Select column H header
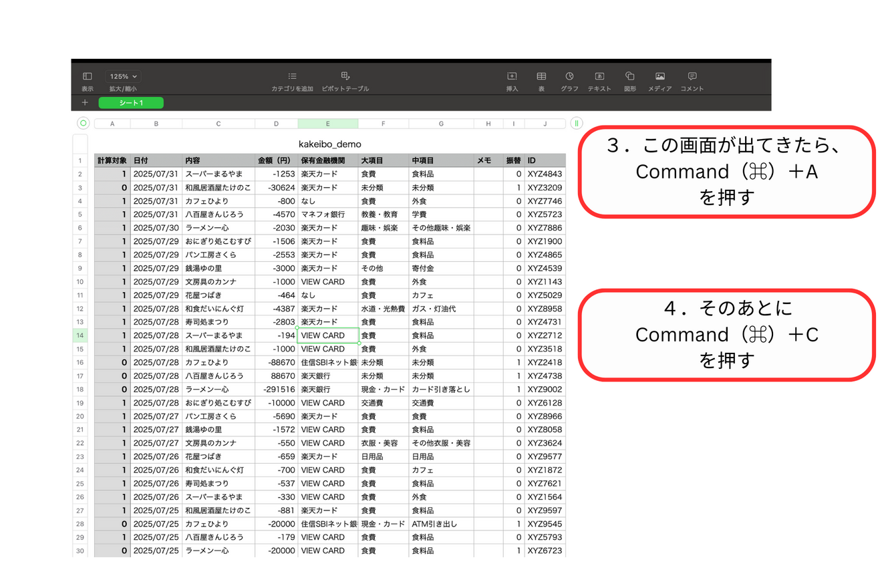882x588 pixels. [x=488, y=124]
